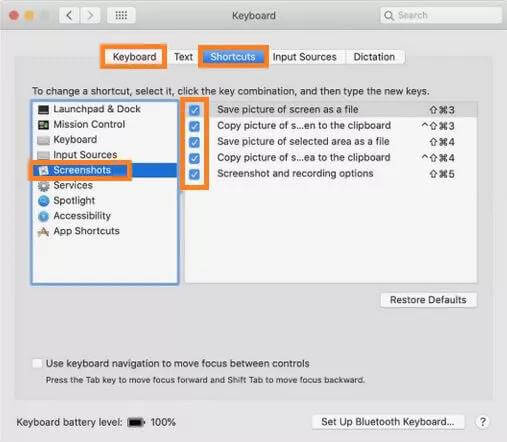Click the Services gear icon
The height and width of the screenshot is (442, 507).
click(x=43, y=186)
